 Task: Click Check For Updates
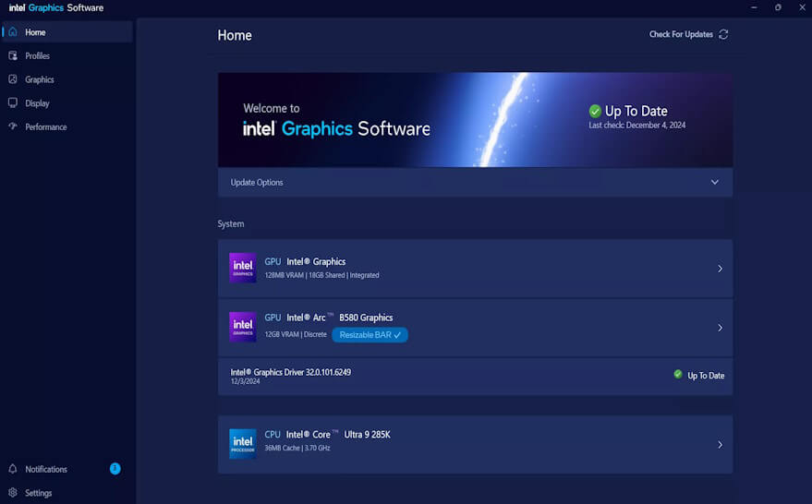[x=681, y=34]
